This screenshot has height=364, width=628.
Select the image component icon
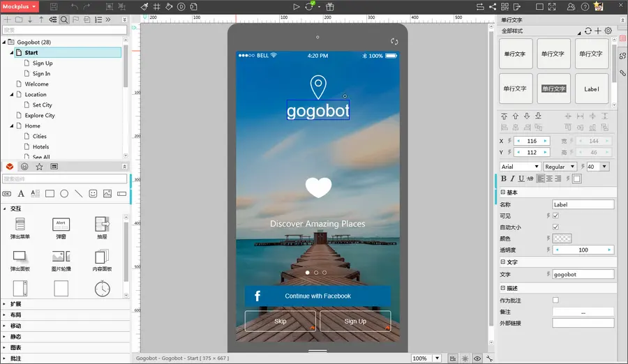(107, 194)
